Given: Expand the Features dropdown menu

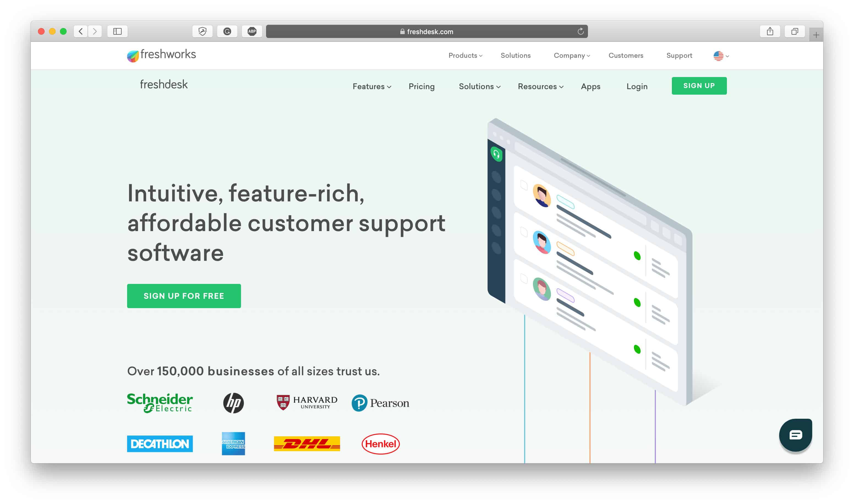Looking at the screenshot, I should click(371, 86).
